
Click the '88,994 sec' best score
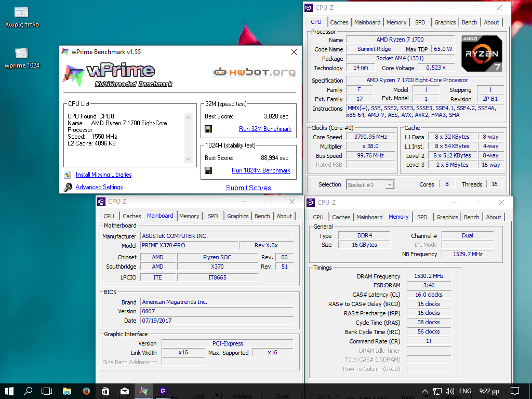[274, 158]
